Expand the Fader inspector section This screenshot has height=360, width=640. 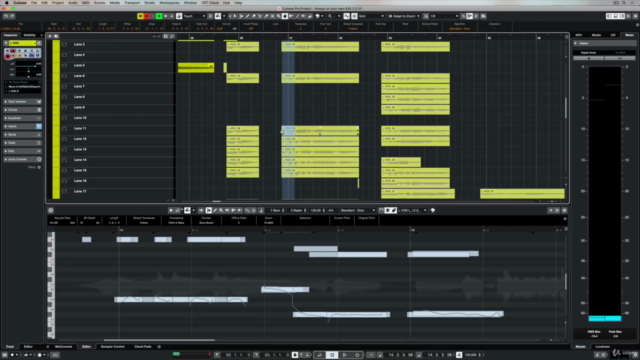[x=22, y=143]
